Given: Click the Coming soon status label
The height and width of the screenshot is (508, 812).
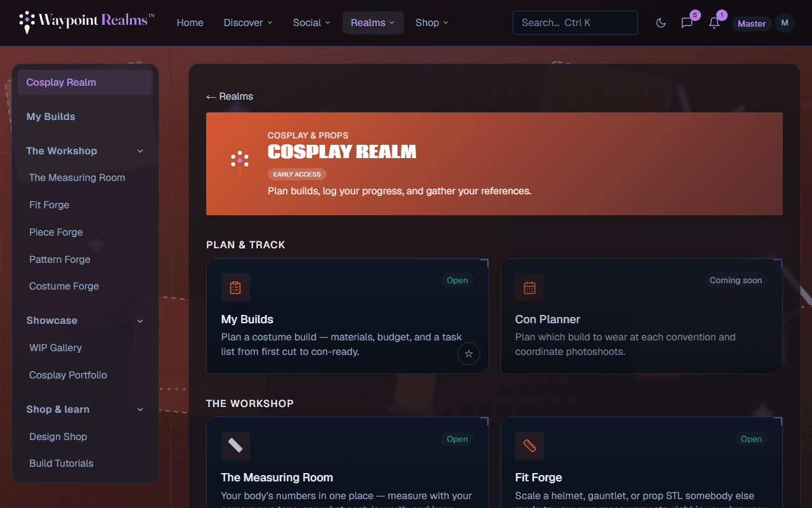Looking at the screenshot, I should (736, 280).
